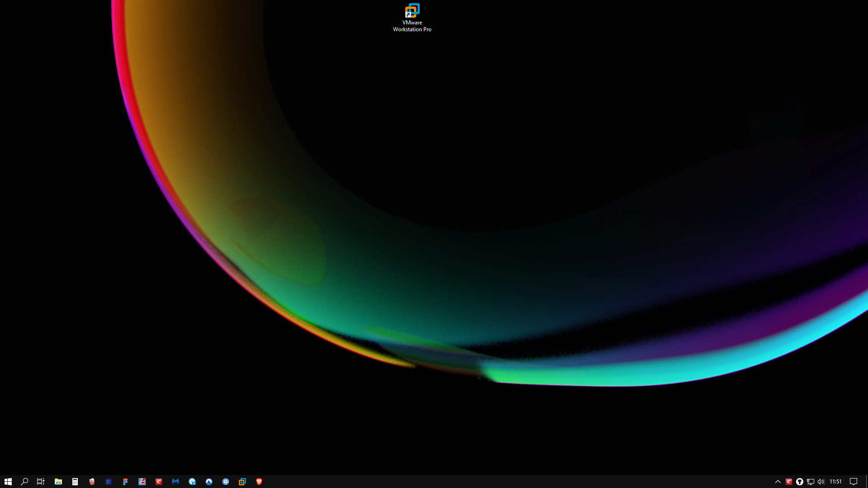Viewport: 868px width, 488px height.
Task: Open Task View from the taskbar
Action: click(x=41, y=482)
